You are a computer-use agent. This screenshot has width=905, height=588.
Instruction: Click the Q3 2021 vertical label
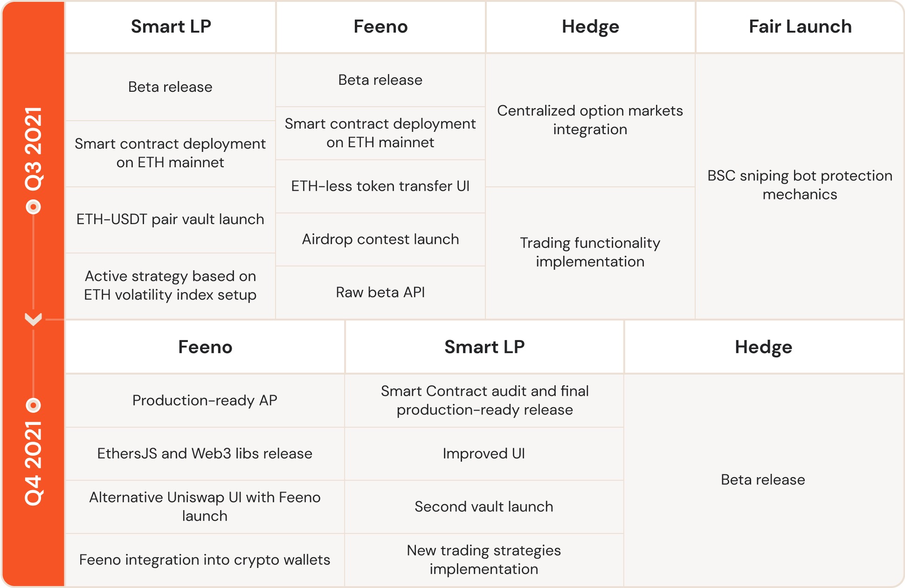click(x=33, y=149)
